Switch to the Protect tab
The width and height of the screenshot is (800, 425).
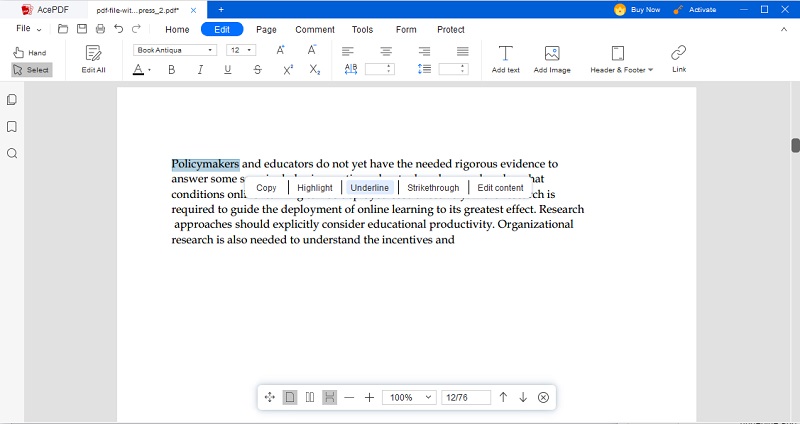pyautogui.click(x=451, y=30)
